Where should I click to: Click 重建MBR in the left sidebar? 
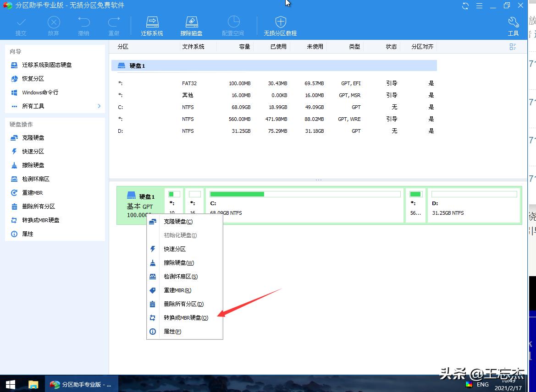click(x=32, y=193)
